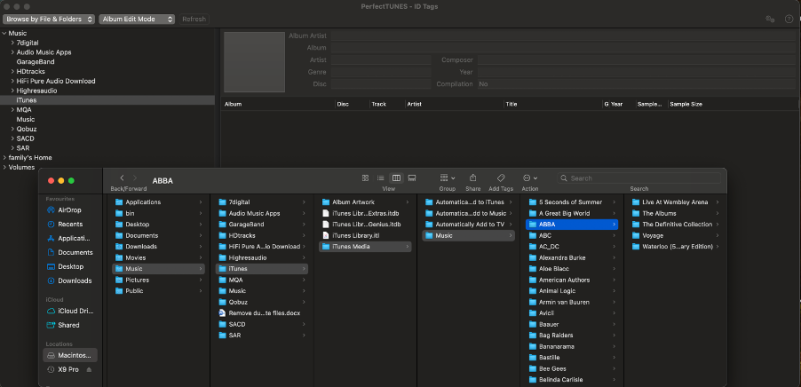Open AirDrop in Finder sidebar
801x387 pixels.
pos(70,210)
